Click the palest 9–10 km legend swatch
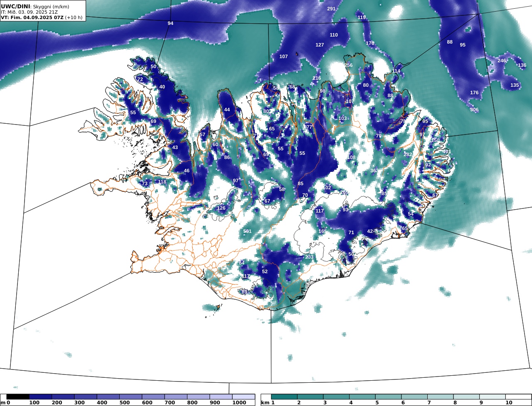This screenshot has height=406, width=532. click(493, 397)
